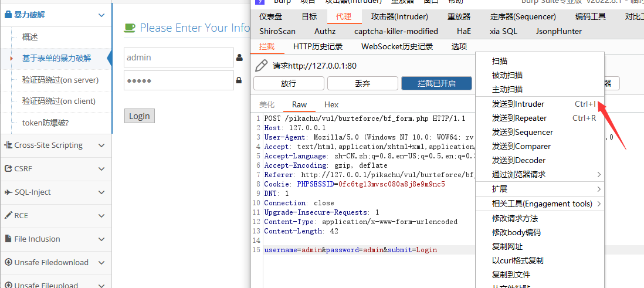Switch to Hex view tab

331,104
